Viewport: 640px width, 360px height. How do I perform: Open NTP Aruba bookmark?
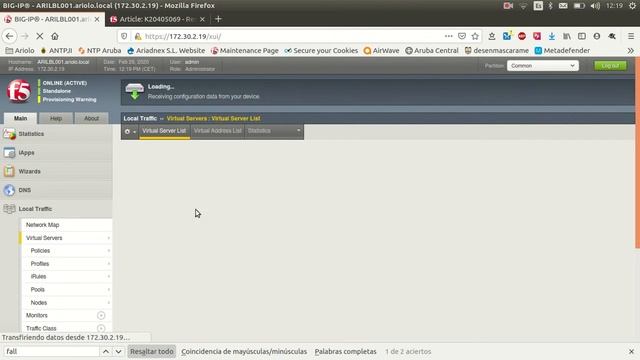click(x=100, y=51)
